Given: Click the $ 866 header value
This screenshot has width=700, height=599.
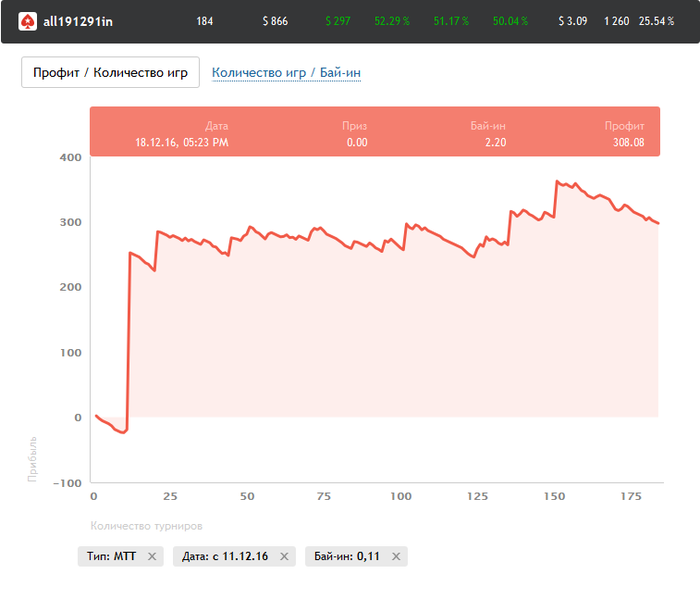Looking at the screenshot, I should click(x=275, y=21).
